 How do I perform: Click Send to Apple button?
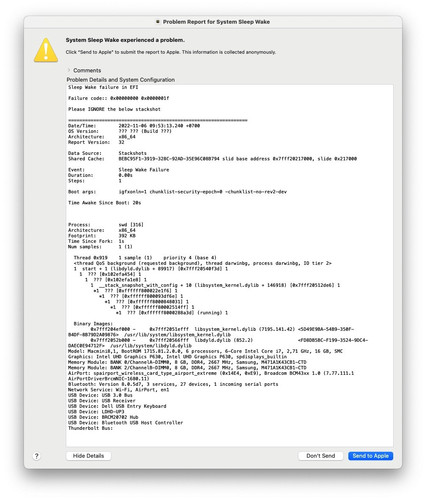click(x=371, y=456)
